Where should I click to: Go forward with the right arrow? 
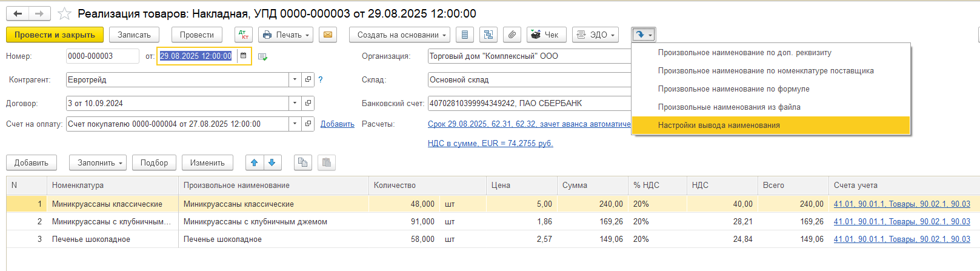(x=39, y=13)
